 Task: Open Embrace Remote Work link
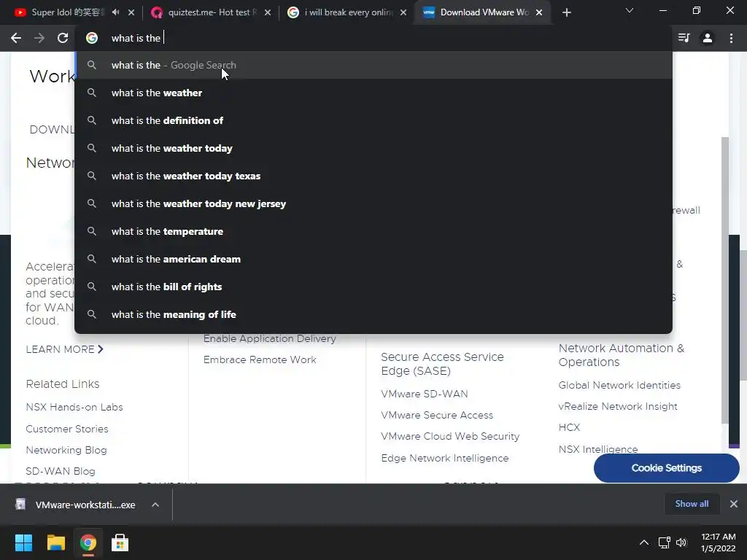(260, 359)
